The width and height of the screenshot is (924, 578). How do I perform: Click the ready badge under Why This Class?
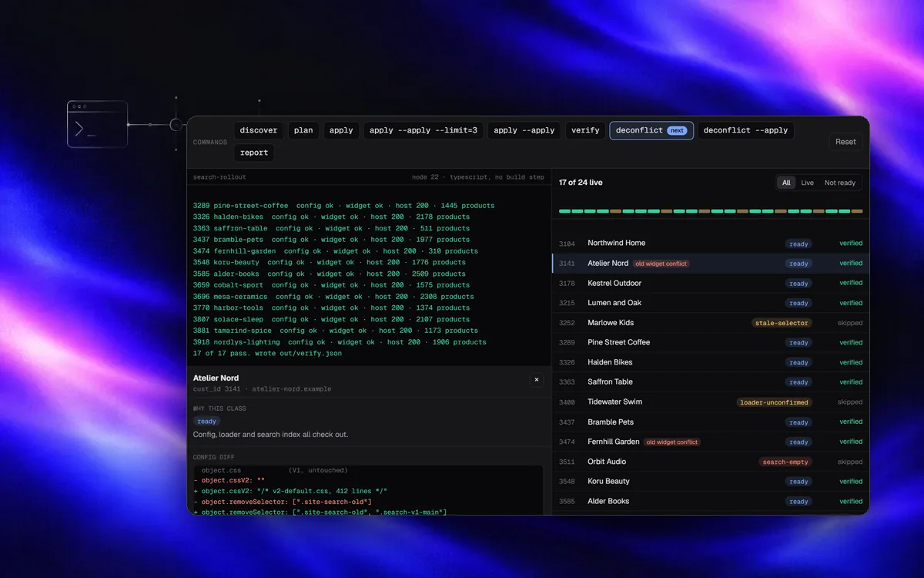pos(206,422)
